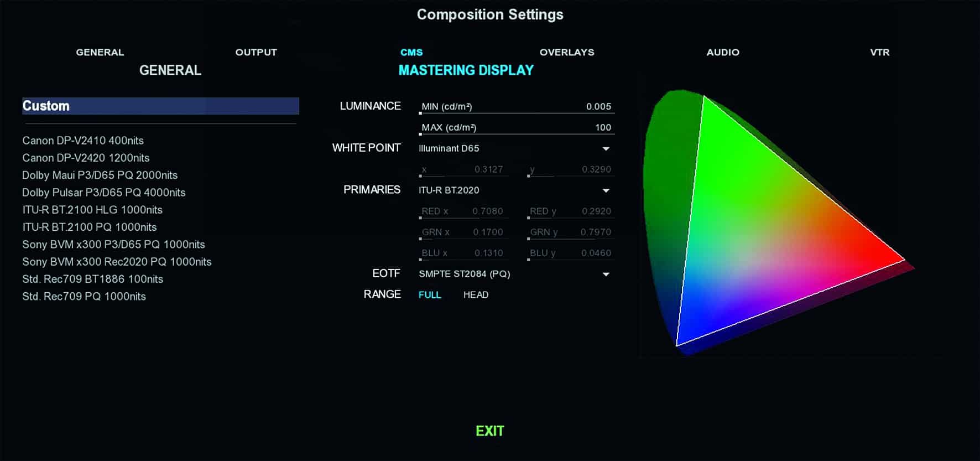Pick Dolby Pulsar P3/D65 PQ 4000nits preset
This screenshot has height=461, width=980.
pyautogui.click(x=103, y=193)
